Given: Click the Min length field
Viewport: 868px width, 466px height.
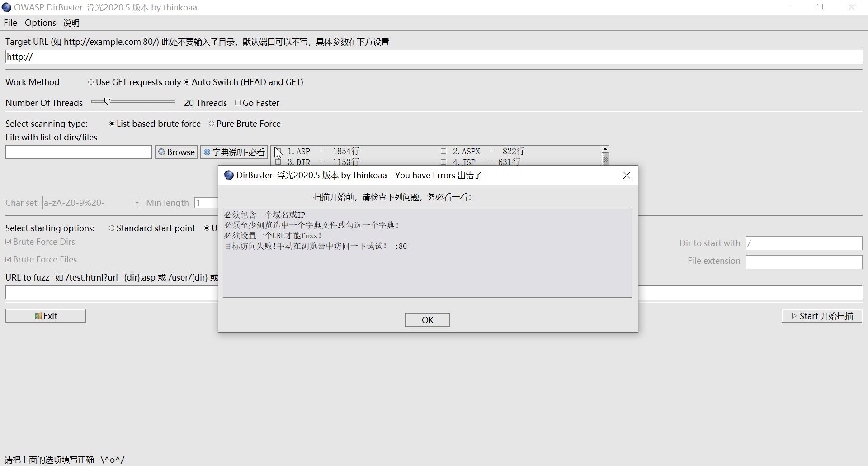Looking at the screenshot, I should click(x=206, y=203).
